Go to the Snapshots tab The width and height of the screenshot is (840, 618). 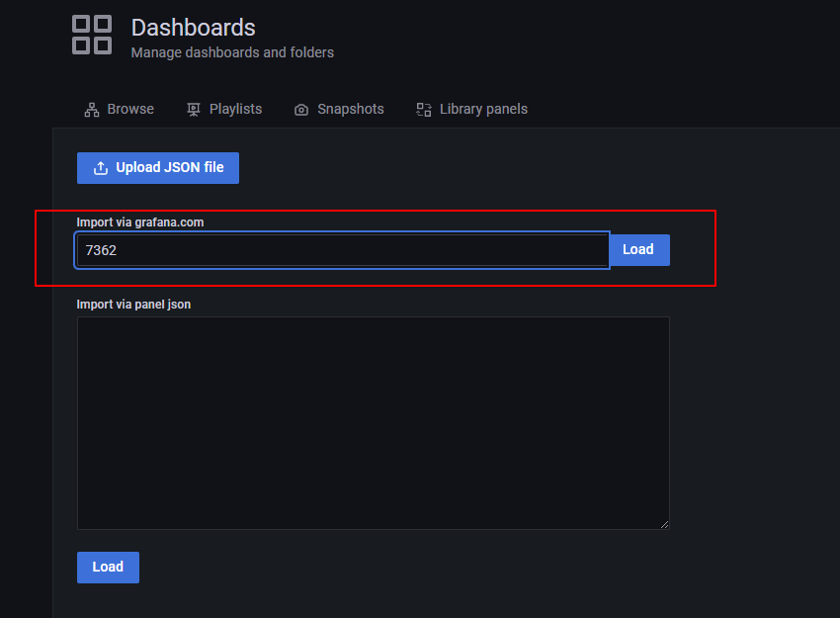[339, 110]
